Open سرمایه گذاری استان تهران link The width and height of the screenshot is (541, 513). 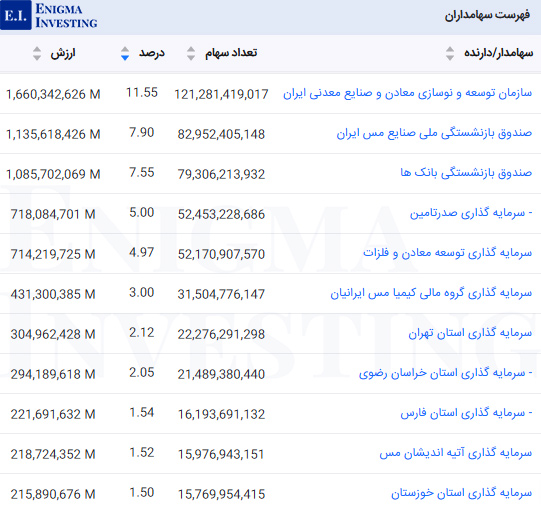pos(470,333)
